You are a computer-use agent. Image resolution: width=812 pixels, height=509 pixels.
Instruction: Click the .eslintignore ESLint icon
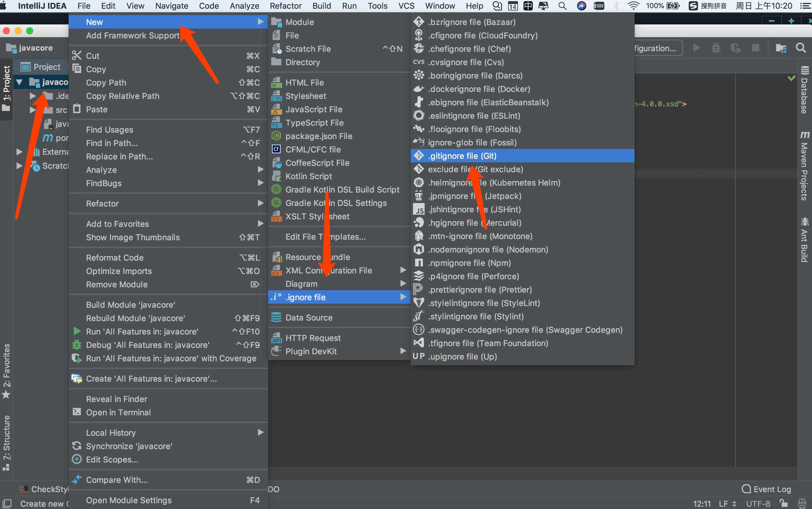pos(419,115)
